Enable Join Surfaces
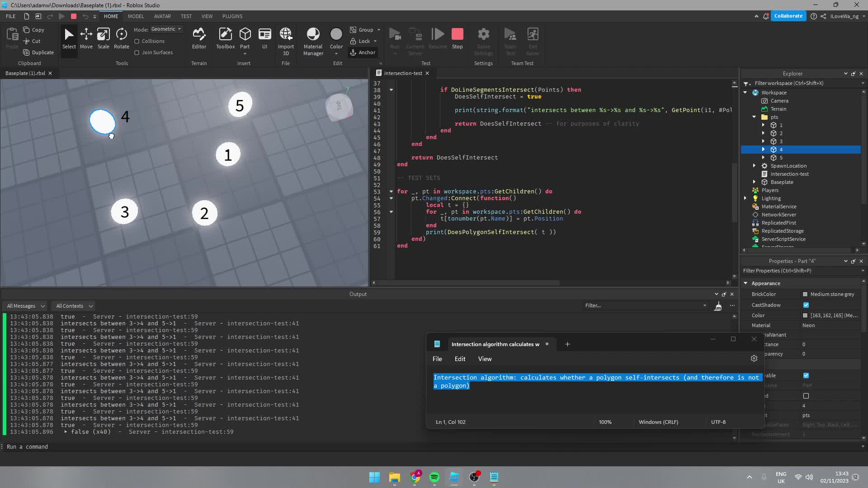 137,52
